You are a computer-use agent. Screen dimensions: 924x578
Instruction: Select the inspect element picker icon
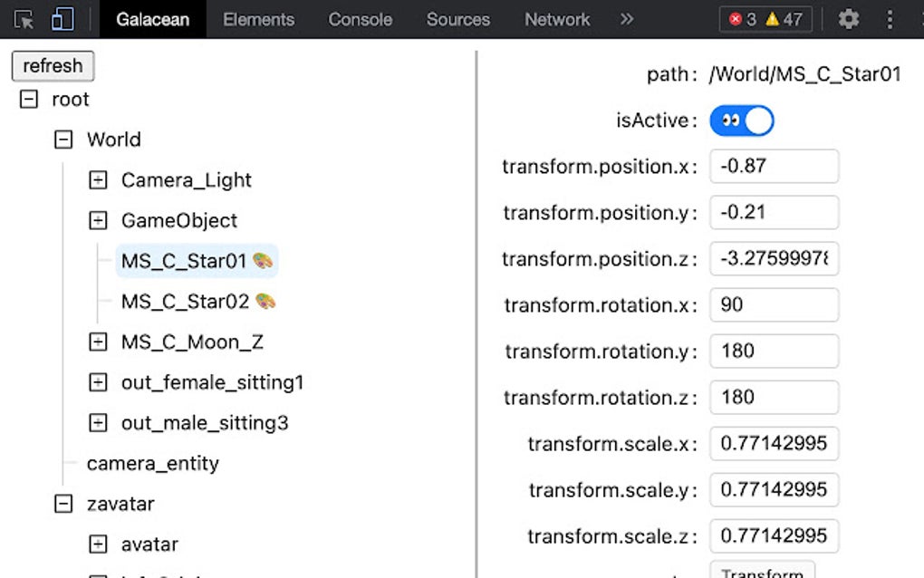coord(24,19)
